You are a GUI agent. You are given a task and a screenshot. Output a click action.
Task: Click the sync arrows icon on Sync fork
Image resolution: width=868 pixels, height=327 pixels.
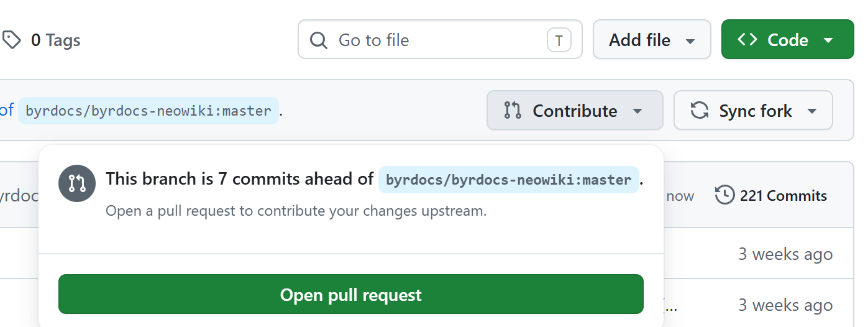coord(700,111)
